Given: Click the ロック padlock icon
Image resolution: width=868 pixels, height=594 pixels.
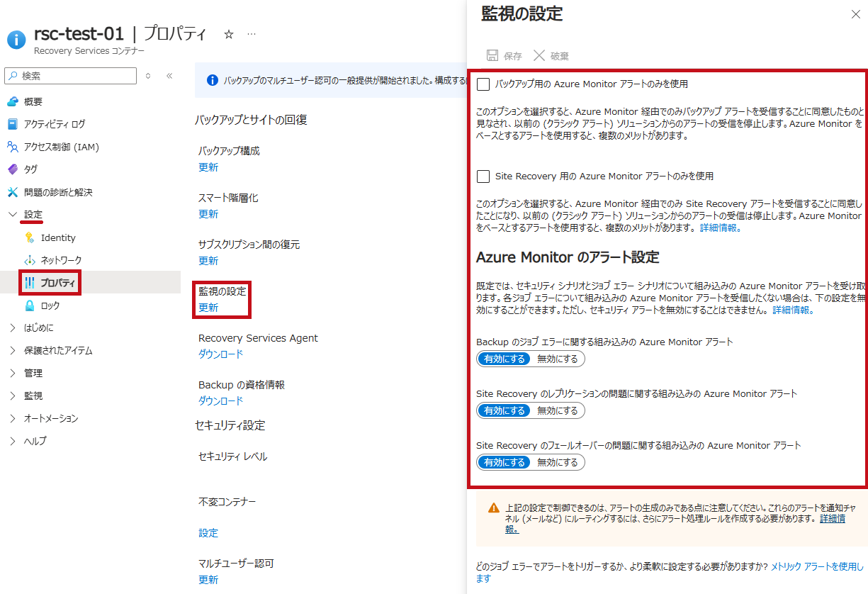Looking at the screenshot, I should 29,306.
